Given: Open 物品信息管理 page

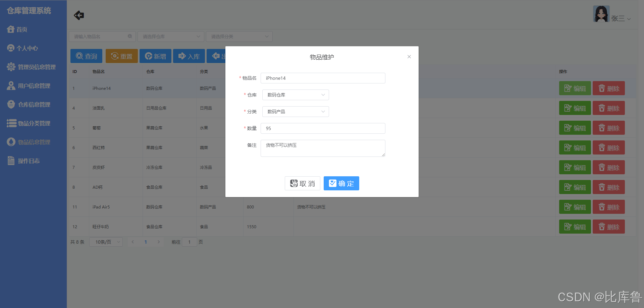Looking at the screenshot, I should point(34,142).
